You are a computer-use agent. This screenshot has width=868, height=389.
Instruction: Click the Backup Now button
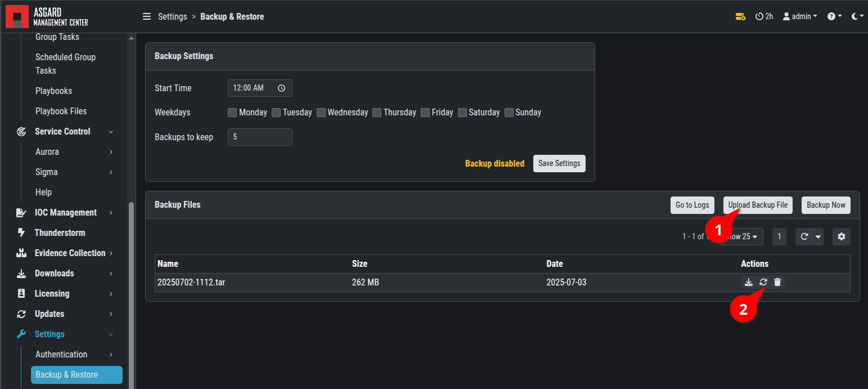(x=826, y=205)
